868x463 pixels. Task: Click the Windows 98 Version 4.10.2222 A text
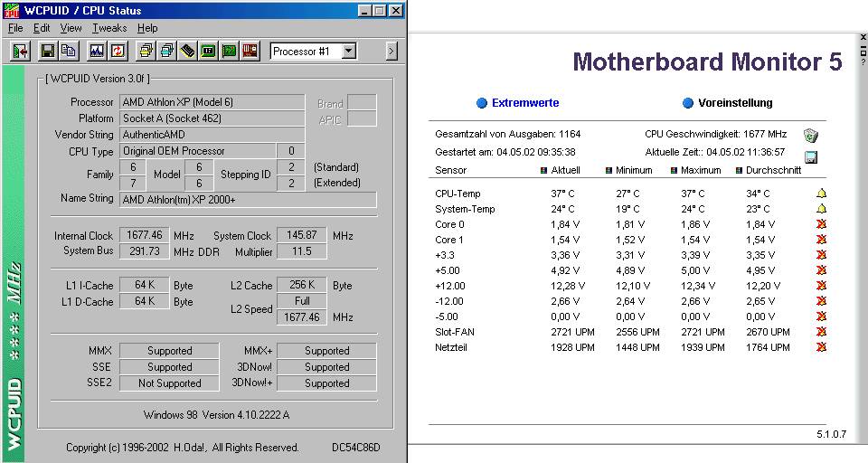[216, 415]
